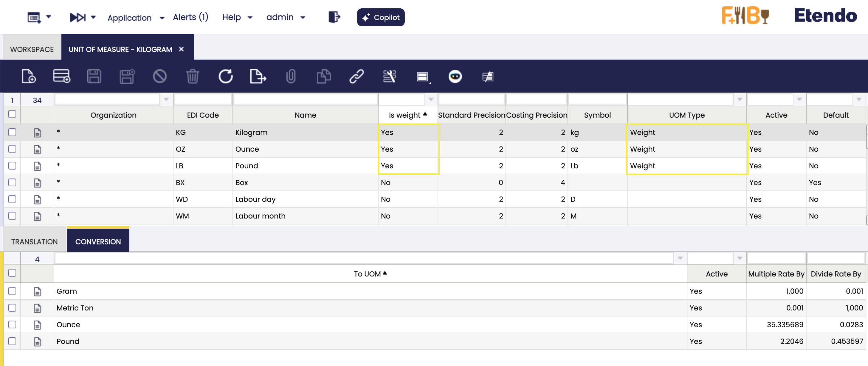
Task: Open the UOM Type filter dropdown
Action: pyautogui.click(x=739, y=99)
